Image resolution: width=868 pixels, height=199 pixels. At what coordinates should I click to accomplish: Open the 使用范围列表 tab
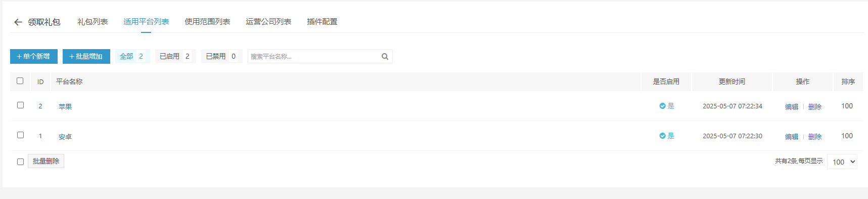click(207, 22)
